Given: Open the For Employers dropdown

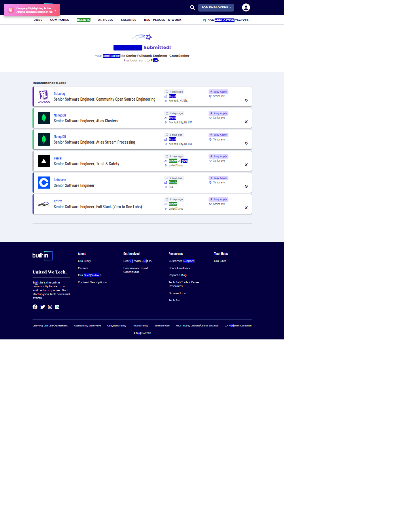Looking at the screenshot, I should click(x=216, y=7).
